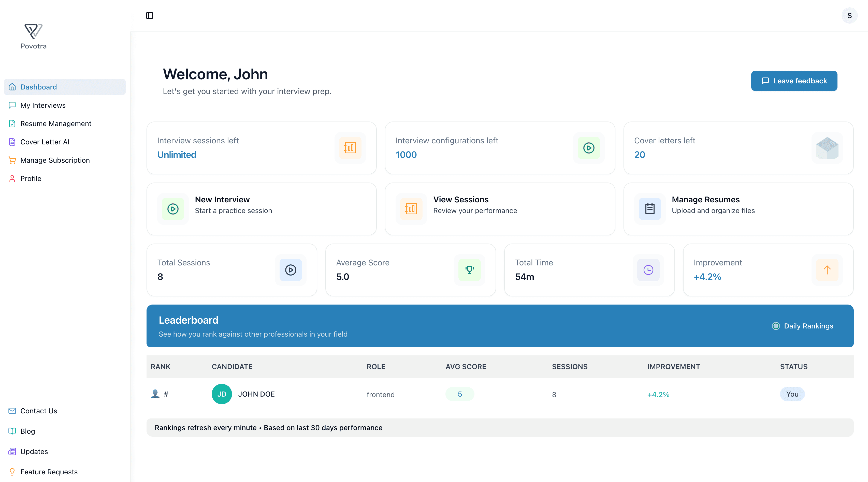
Task: Click the Interview configurations left play icon
Action: click(x=589, y=148)
